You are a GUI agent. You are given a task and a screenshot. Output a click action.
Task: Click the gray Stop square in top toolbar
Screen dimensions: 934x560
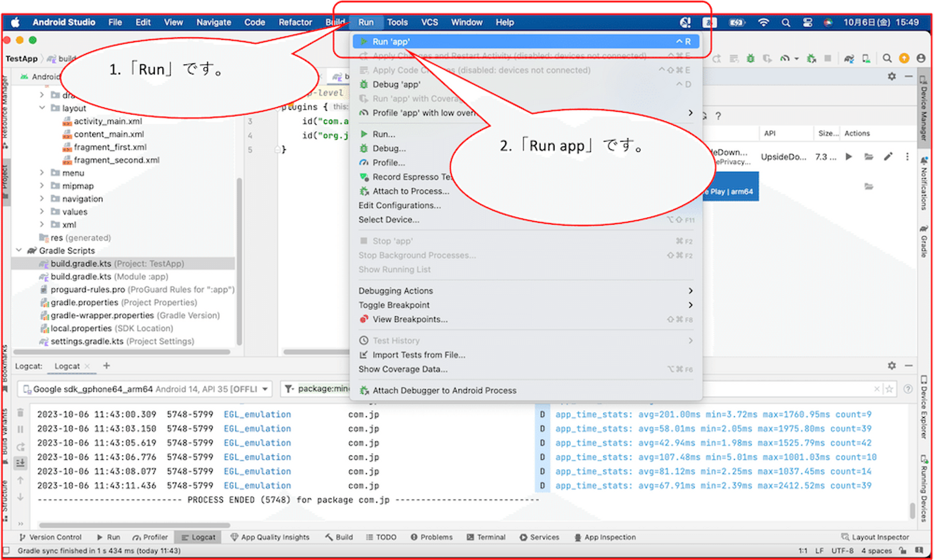pos(828,58)
